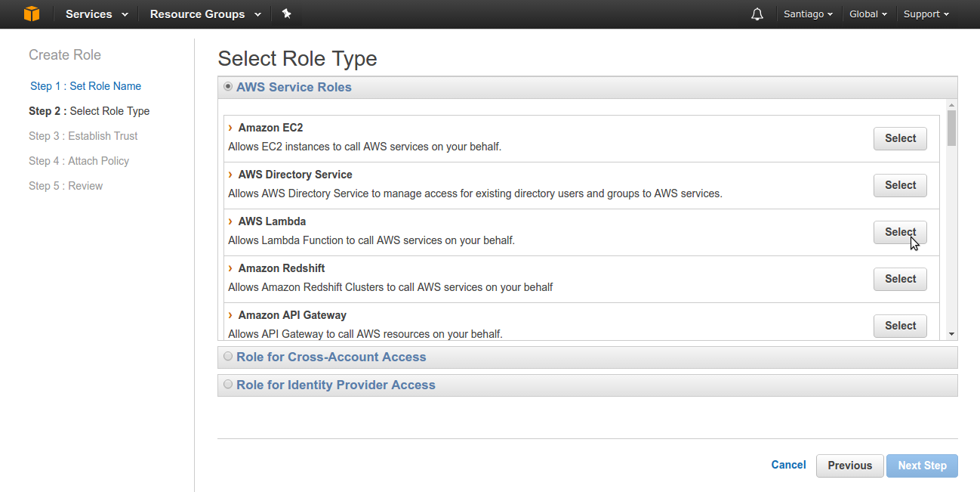Image resolution: width=980 pixels, height=492 pixels.
Task: Open the Global region dropdown
Action: (868, 14)
